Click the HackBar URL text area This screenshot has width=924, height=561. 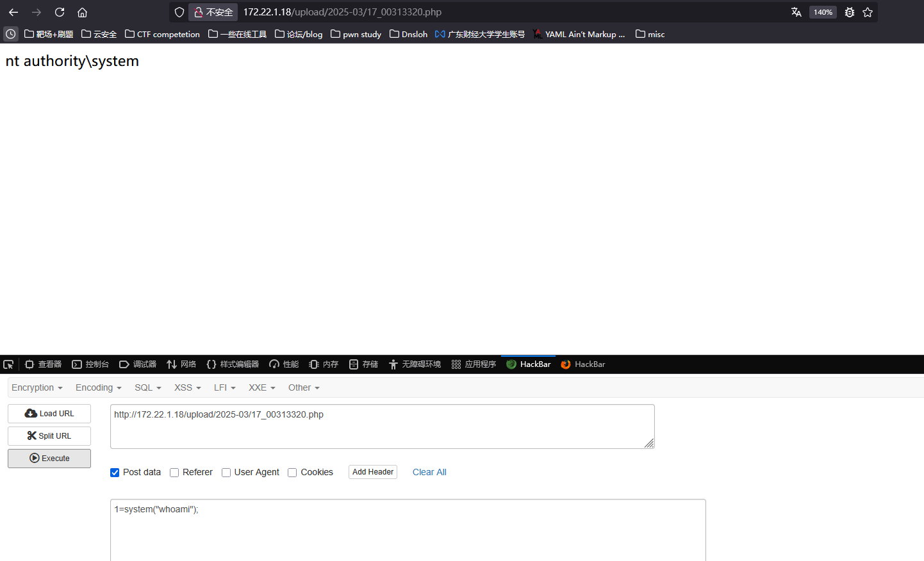point(383,427)
